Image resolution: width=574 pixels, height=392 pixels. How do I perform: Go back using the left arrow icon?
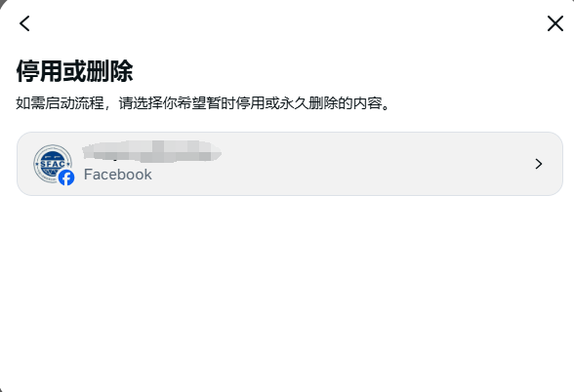(x=24, y=23)
